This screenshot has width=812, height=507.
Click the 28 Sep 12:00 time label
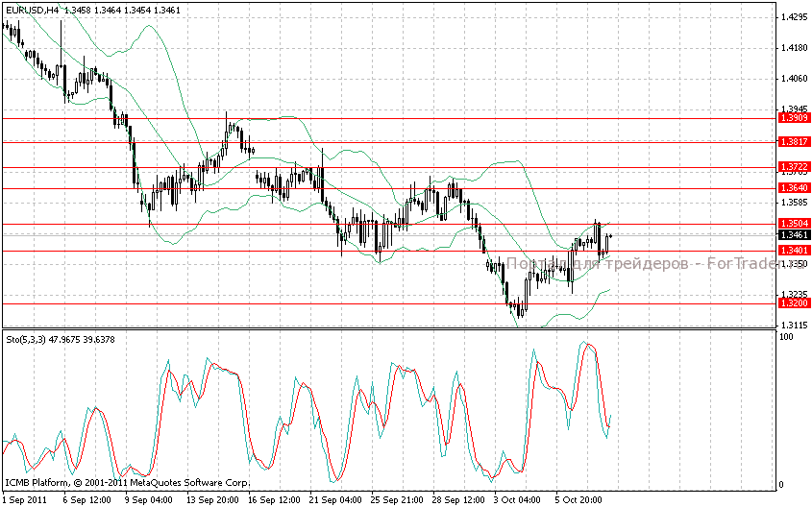pyautogui.click(x=458, y=499)
